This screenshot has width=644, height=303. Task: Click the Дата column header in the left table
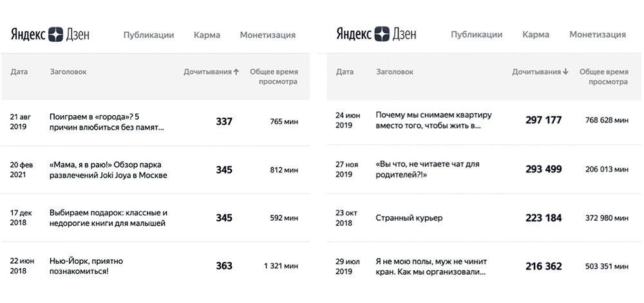pos(19,72)
